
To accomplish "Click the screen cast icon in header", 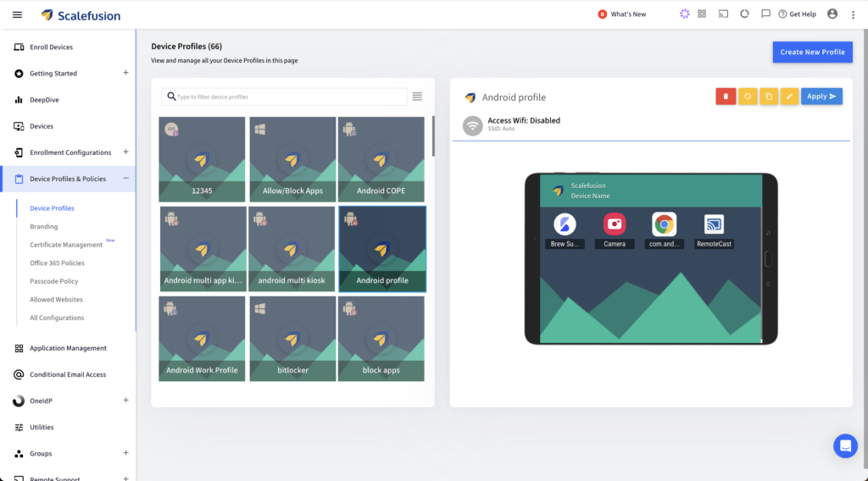I will pyautogui.click(x=723, y=14).
